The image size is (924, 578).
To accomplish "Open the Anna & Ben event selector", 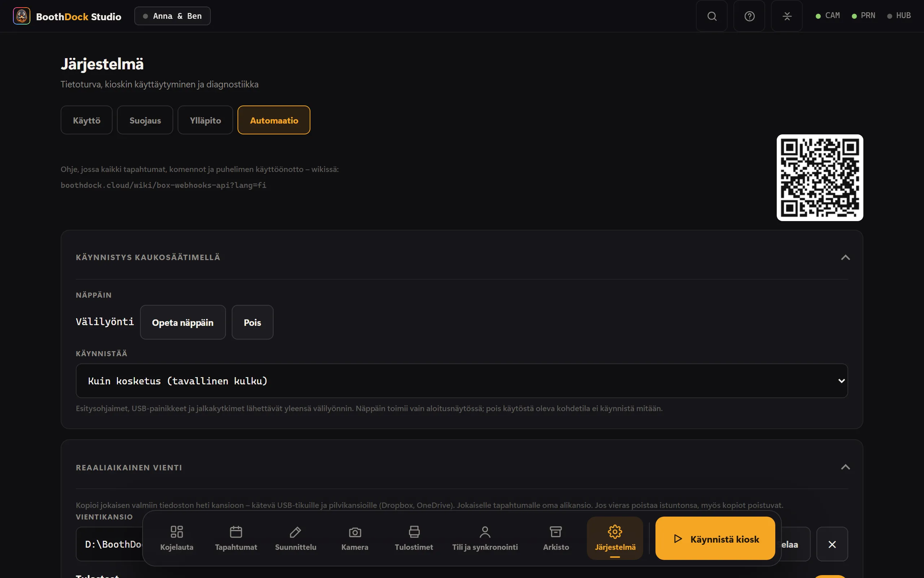I will point(172,16).
